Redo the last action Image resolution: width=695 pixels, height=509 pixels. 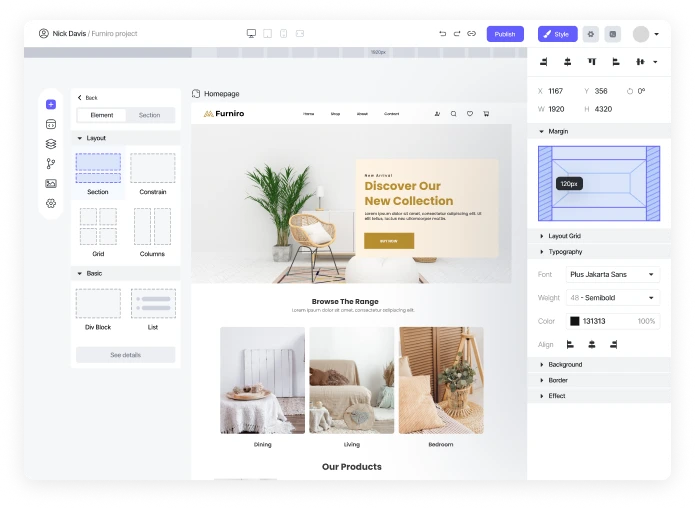pos(457,34)
